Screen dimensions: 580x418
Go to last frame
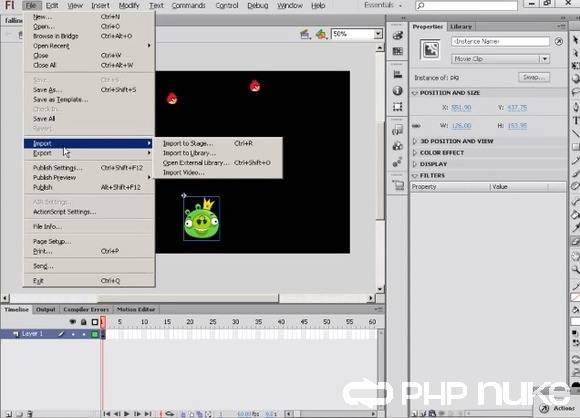148,414
